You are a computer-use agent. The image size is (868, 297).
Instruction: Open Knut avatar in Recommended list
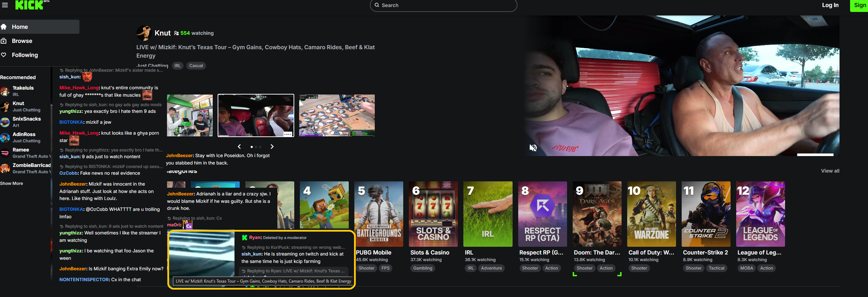point(5,106)
